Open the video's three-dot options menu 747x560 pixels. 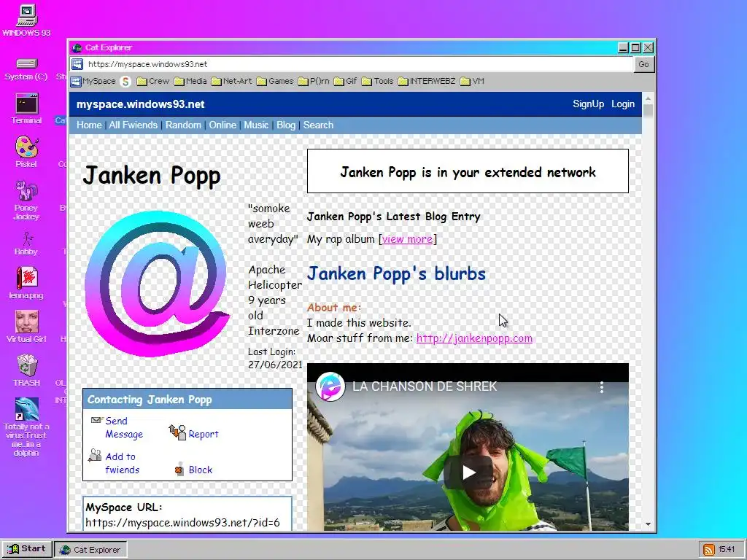pos(602,386)
